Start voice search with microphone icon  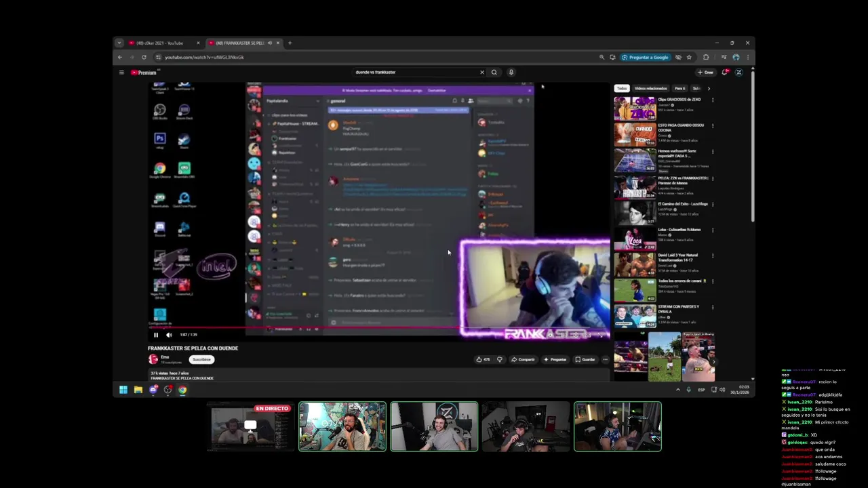click(x=511, y=73)
